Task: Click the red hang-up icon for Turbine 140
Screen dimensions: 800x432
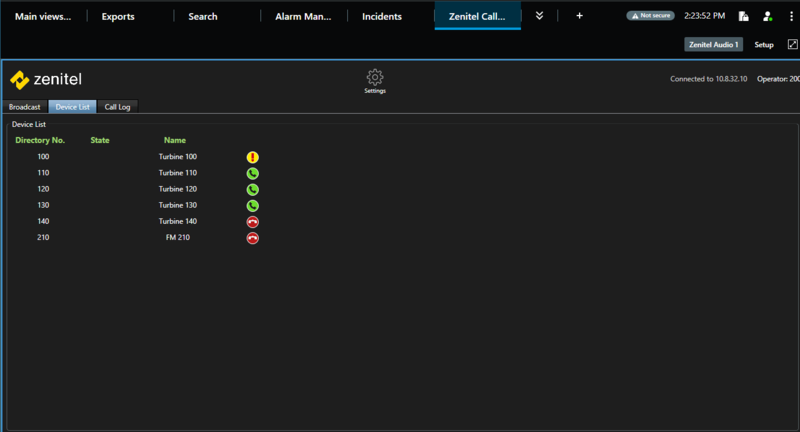Action: point(252,221)
